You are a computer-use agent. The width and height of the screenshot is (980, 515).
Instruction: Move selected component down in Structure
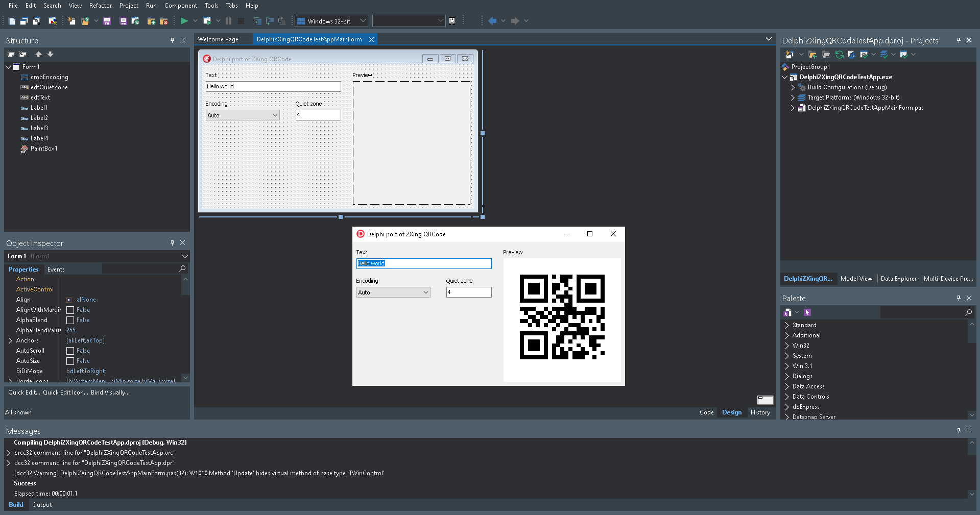(x=50, y=54)
